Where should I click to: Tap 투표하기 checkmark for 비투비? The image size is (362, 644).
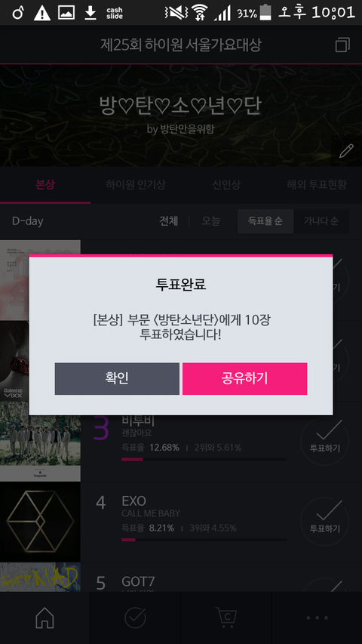pyautogui.click(x=324, y=441)
